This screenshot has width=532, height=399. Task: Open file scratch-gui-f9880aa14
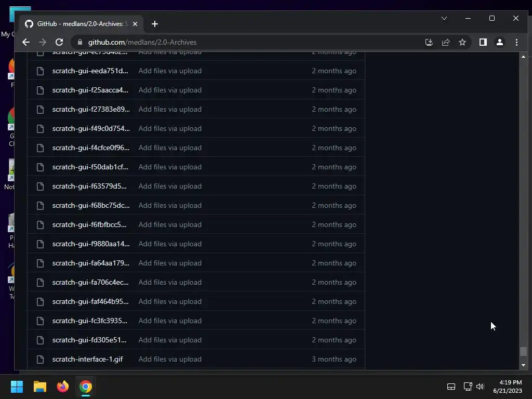click(x=91, y=244)
